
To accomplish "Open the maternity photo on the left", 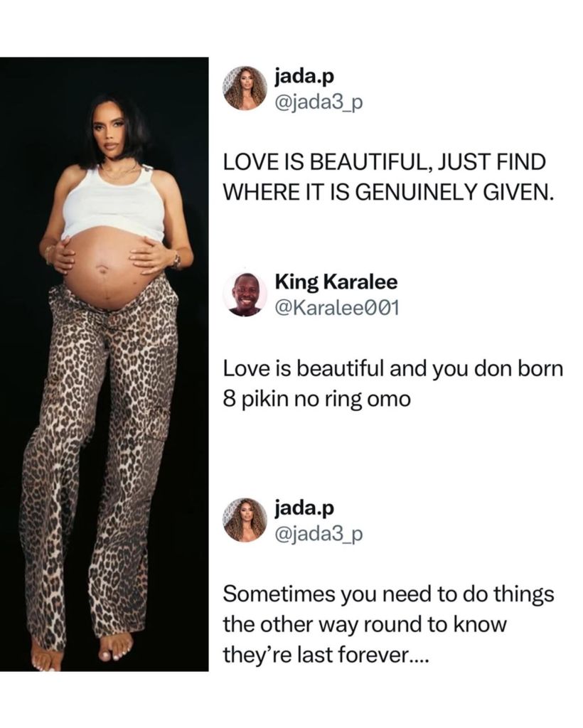I will 104,364.
